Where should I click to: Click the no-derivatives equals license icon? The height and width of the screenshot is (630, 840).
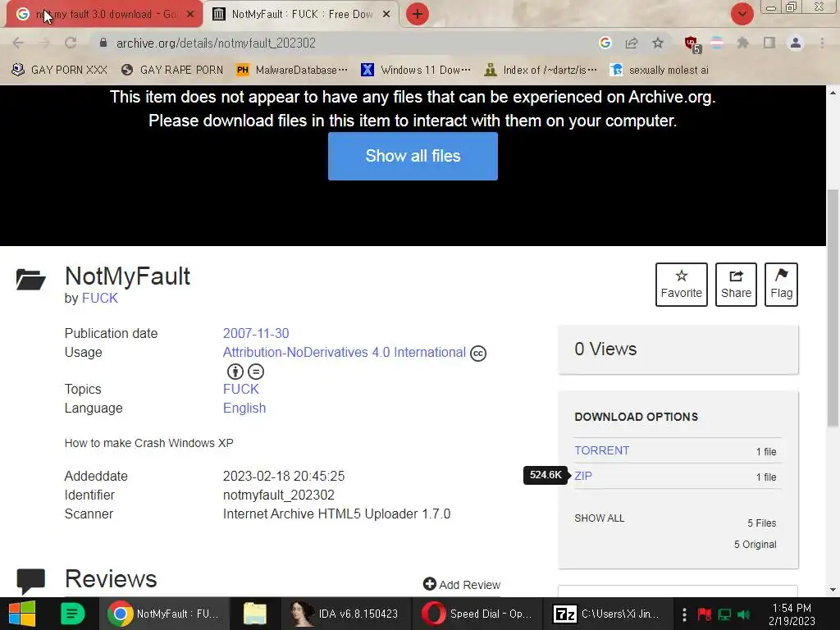(256, 372)
